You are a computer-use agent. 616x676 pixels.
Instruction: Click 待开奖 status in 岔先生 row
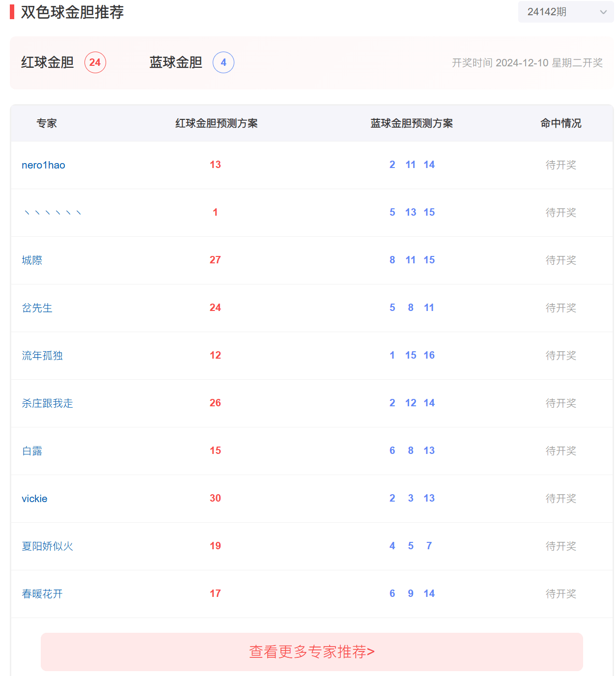[x=561, y=308]
